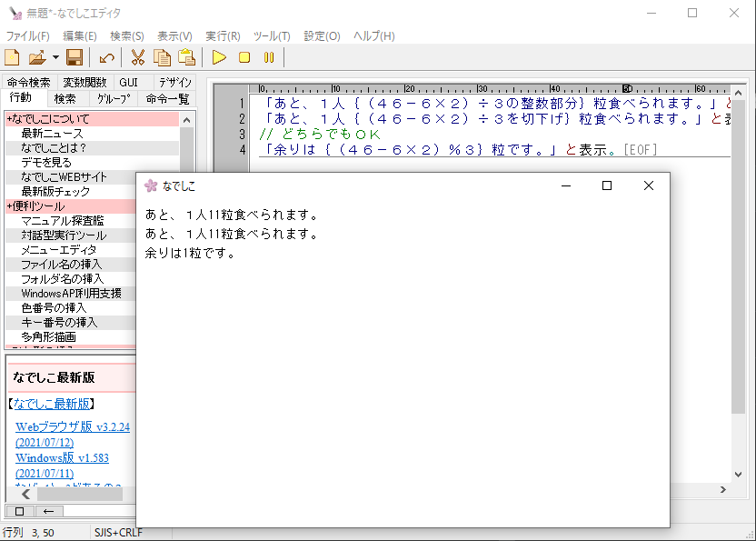Paste using the clipboard icon
The height and width of the screenshot is (541, 756).
pyautogui.click(x=186, y=58)
